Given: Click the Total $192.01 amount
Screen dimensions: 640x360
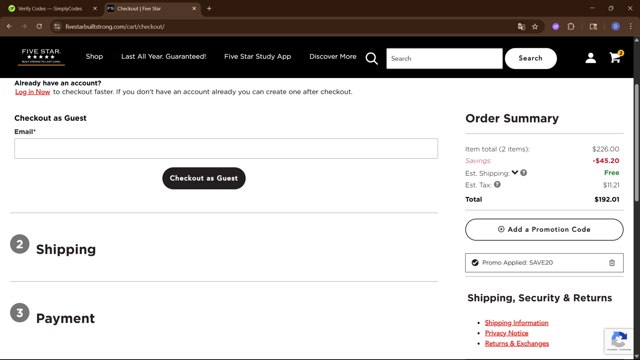Looking at the screenshot, I should 607,200.
